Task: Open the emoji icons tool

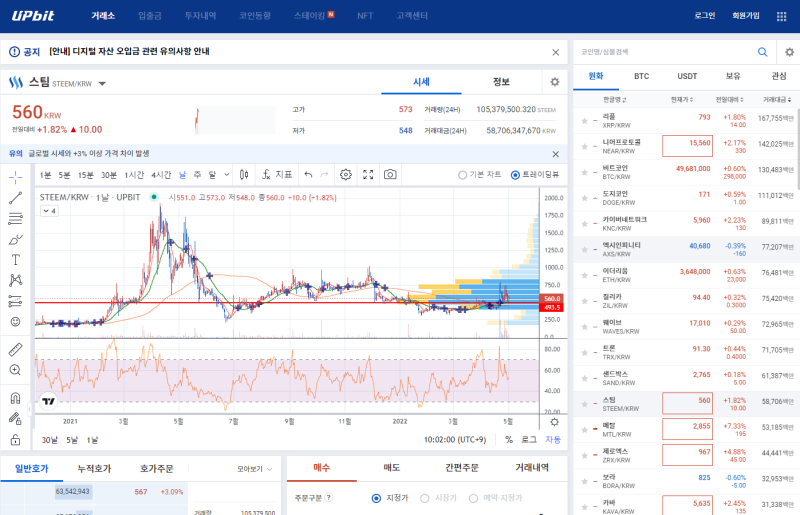Action: click(x=16, y=322)
